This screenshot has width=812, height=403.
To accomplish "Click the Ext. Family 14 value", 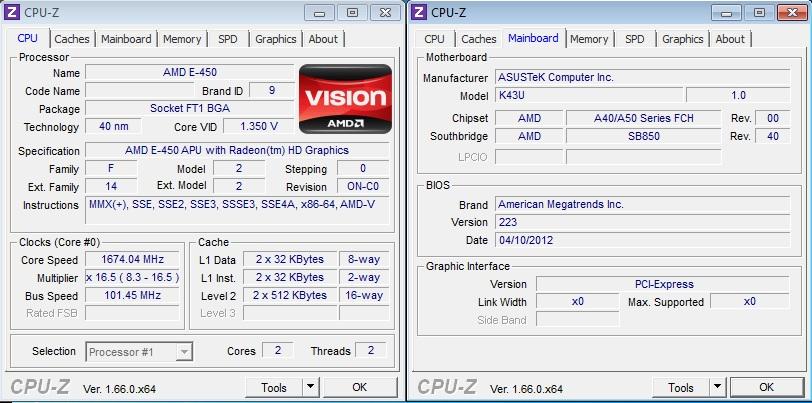I will point(111,186).
